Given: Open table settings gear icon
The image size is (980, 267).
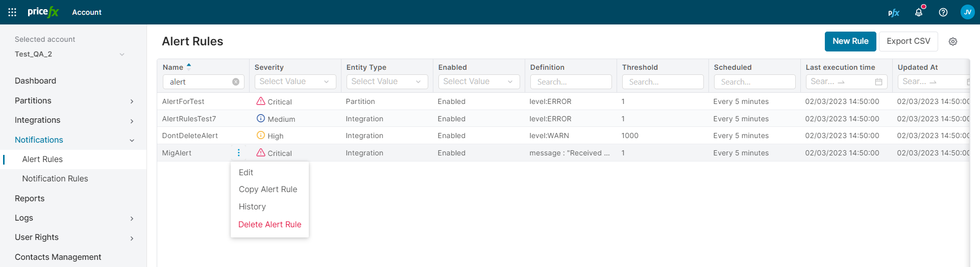Looking at the screenshot, I should [x=953, y=42].
